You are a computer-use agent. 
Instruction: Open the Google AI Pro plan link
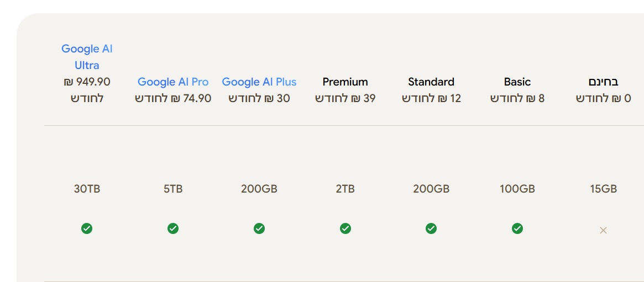[173, 82]
